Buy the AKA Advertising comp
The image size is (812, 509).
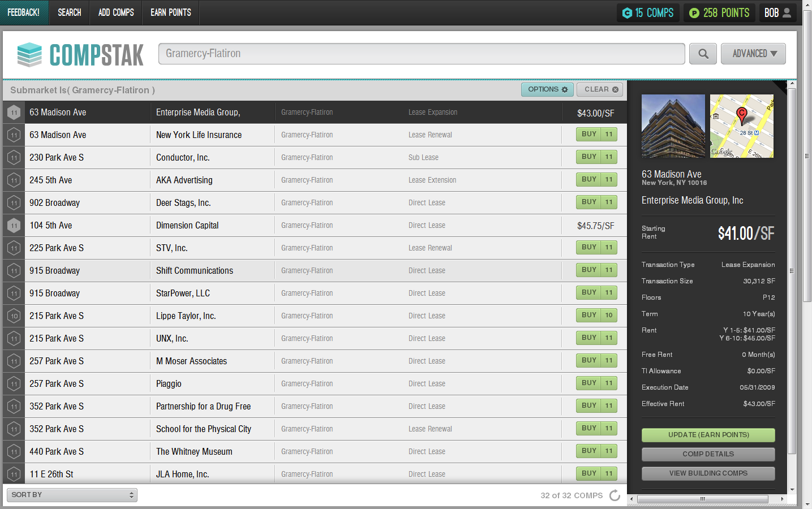[597, 180]
